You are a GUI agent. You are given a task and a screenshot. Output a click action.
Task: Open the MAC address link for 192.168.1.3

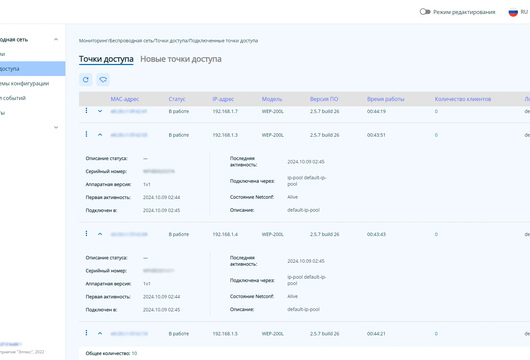coord(129,135)
